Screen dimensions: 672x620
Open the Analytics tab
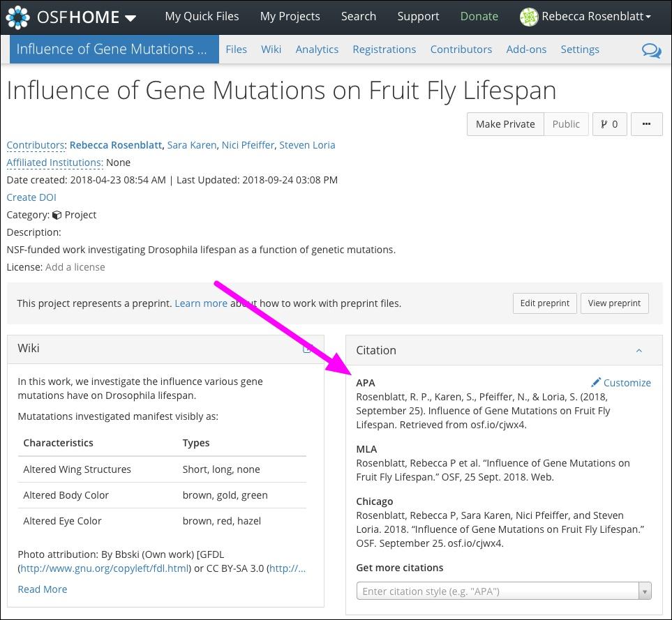tap(317, 50)
